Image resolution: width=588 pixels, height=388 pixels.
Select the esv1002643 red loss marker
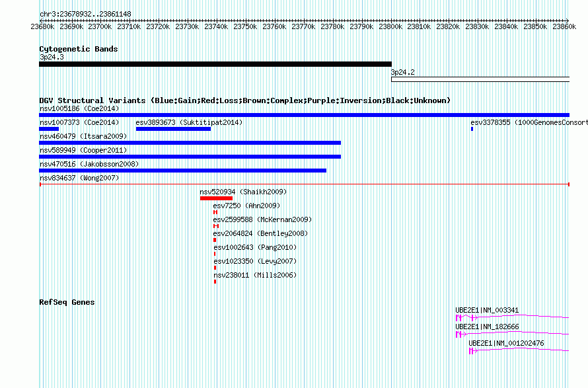pos(215,254)
